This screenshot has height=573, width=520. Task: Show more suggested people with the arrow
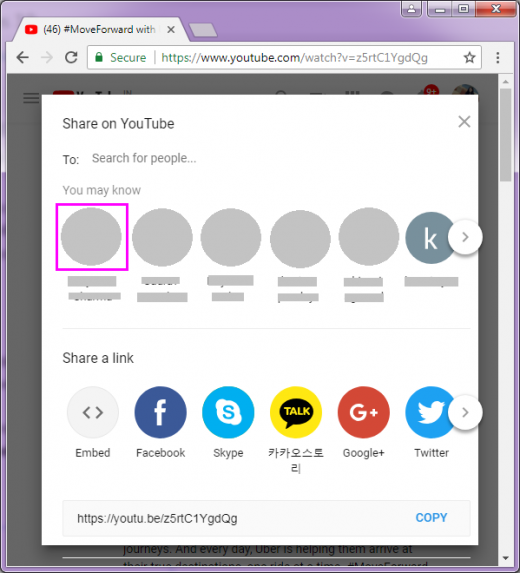click(465, 237)
